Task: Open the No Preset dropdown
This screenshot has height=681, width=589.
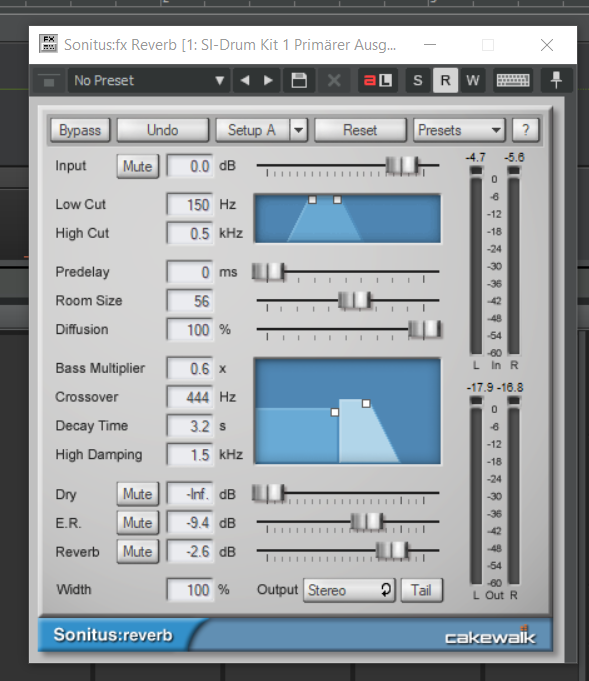Action: coord(148,80)
